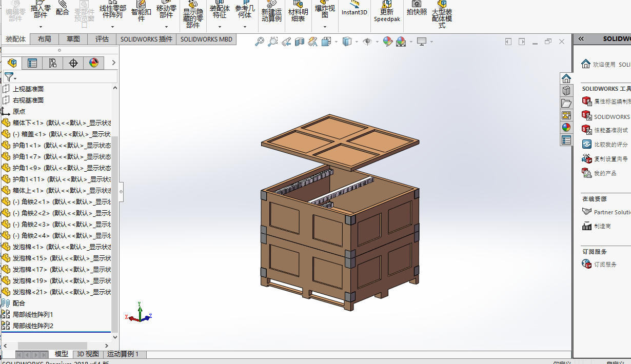Viewport: 631px width, 364px height.
Task: Click the Dynamic Annotation Views icon
Action: tap(313, 42)
